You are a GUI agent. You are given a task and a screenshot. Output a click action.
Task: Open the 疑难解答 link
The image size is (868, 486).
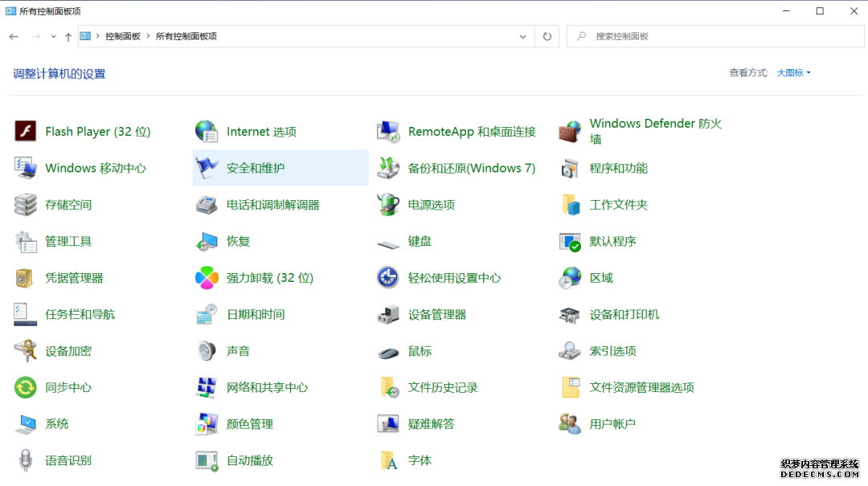pos(432,424)
